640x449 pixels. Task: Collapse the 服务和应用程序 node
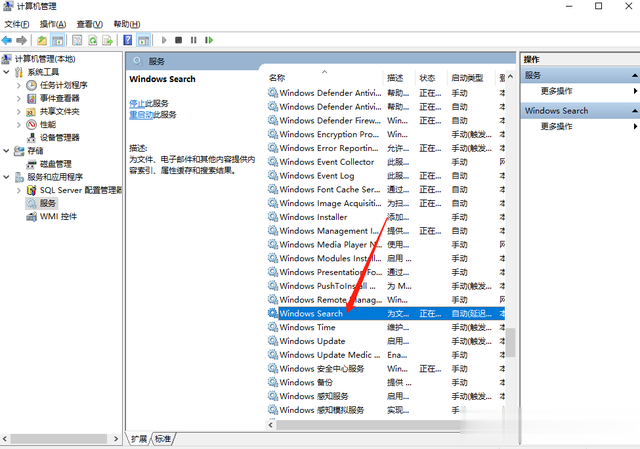click(x=6, y=177)
